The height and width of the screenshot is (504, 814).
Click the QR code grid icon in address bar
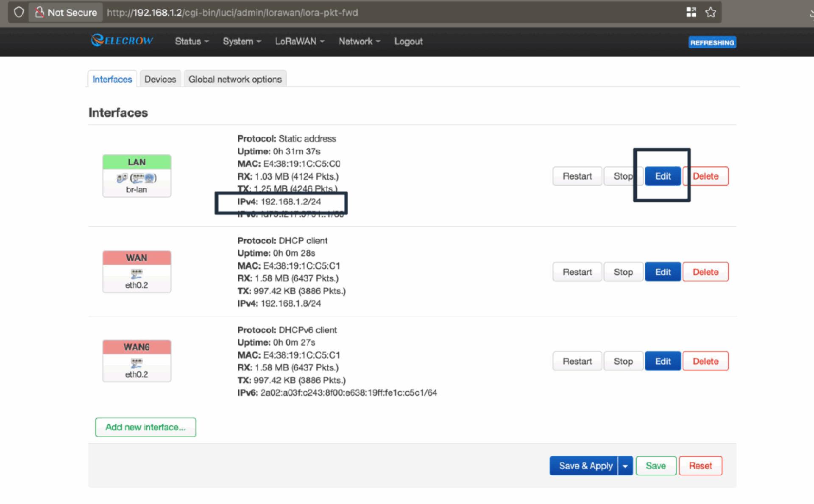[691, 12]
